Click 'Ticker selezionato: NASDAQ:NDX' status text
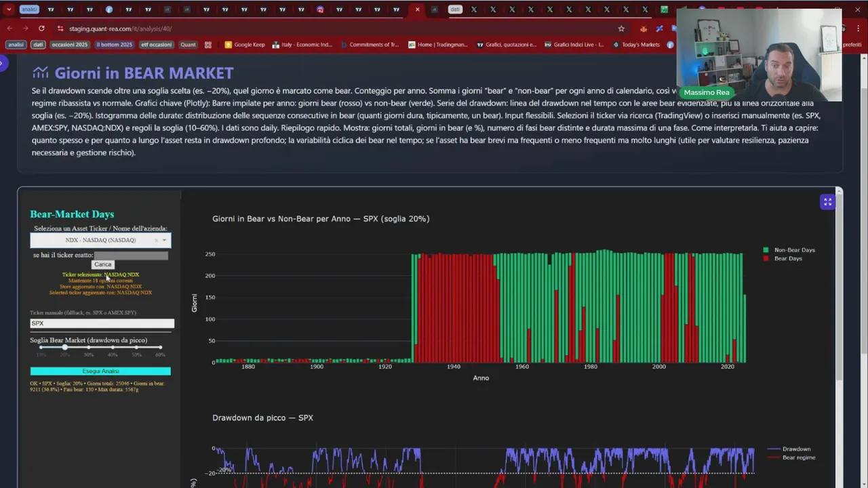 pos(100,274)
